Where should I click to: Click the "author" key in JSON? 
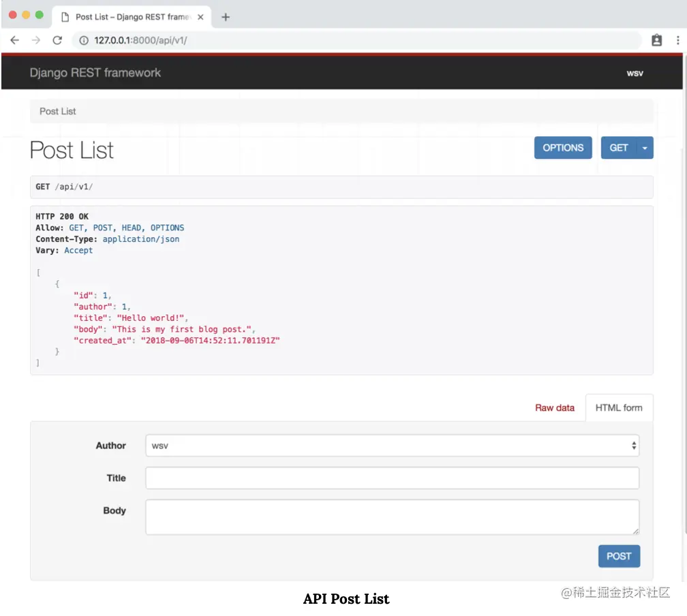93,307
